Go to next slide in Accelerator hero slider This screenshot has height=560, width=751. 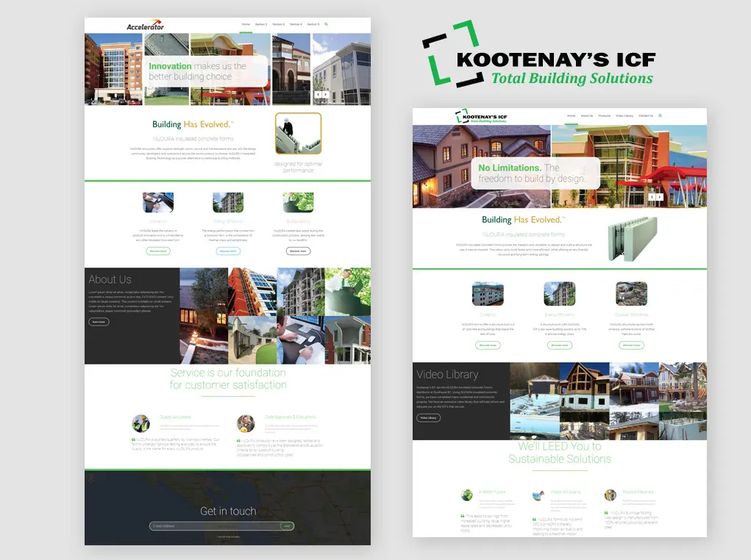[x=325, y=95]
